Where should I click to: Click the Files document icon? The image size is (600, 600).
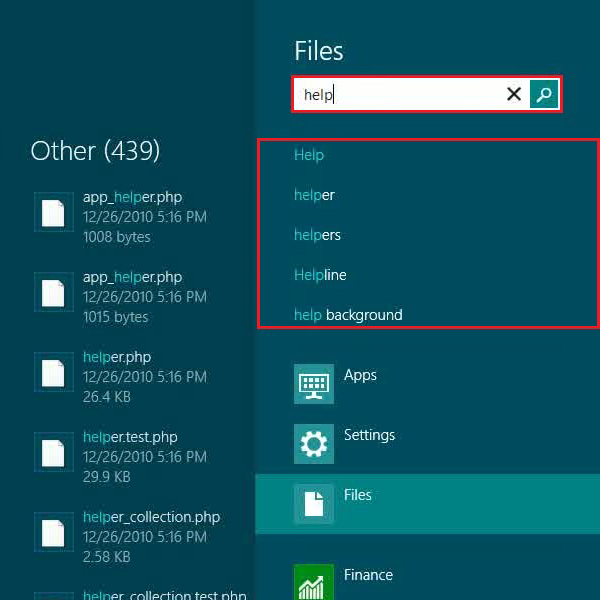314,504
